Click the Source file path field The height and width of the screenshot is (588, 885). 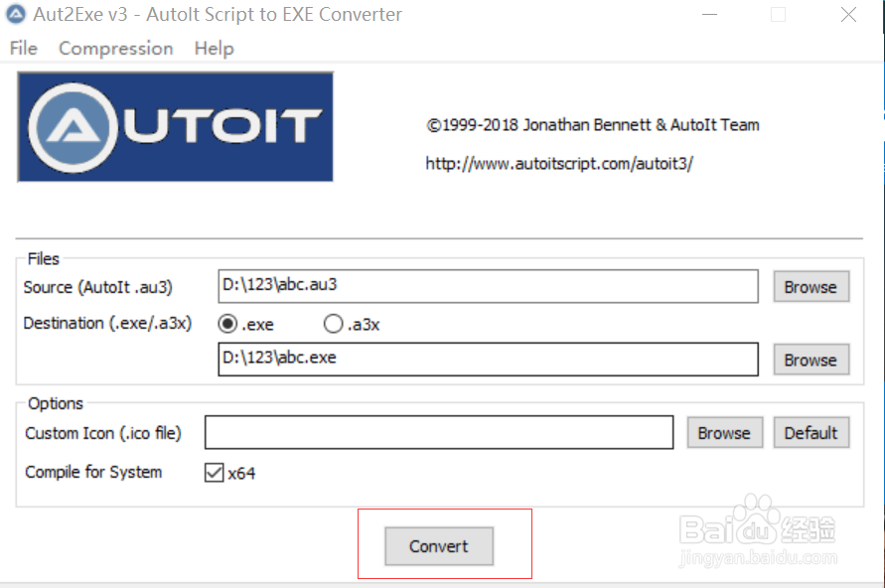point(489,286)
